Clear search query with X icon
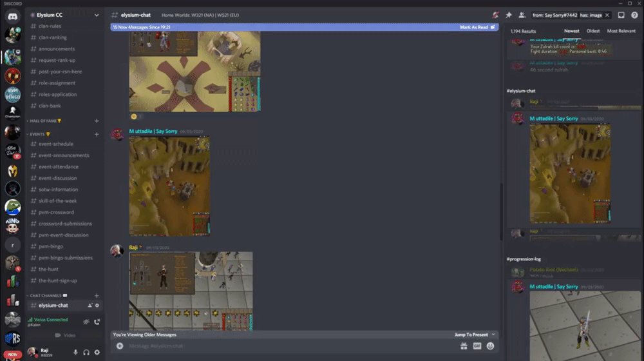 [x=607, y=15]
